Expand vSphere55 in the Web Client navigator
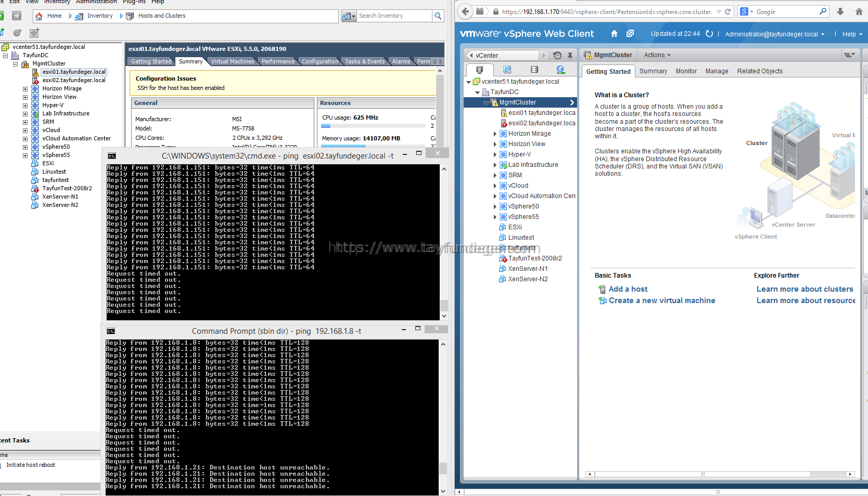The image size is (868, 496). [x=495, y=217]
